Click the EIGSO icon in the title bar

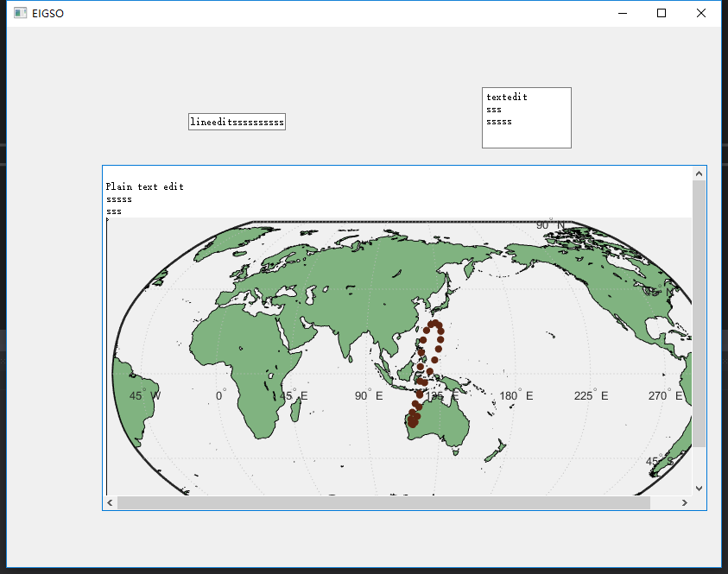(x=20, y=13)
